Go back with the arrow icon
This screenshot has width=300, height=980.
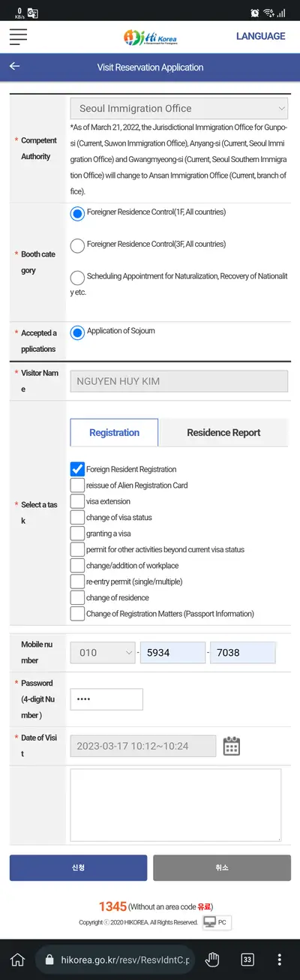tap(14, 67)
